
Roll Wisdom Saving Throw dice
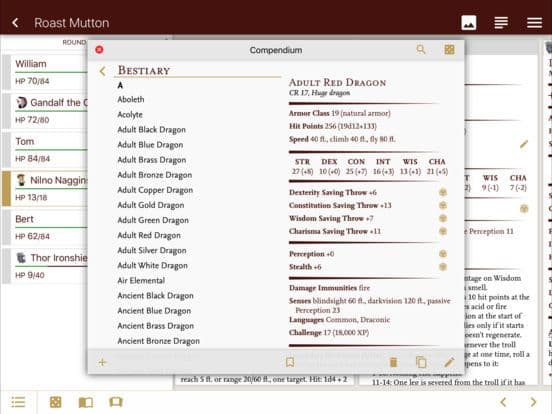pyautogui.click(x=443, y=218)
